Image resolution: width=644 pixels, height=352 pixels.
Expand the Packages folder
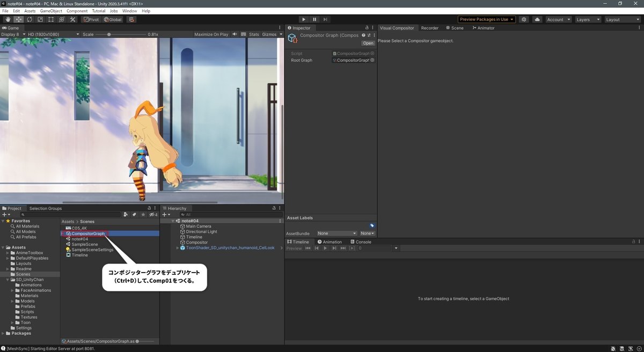point(3,333)
